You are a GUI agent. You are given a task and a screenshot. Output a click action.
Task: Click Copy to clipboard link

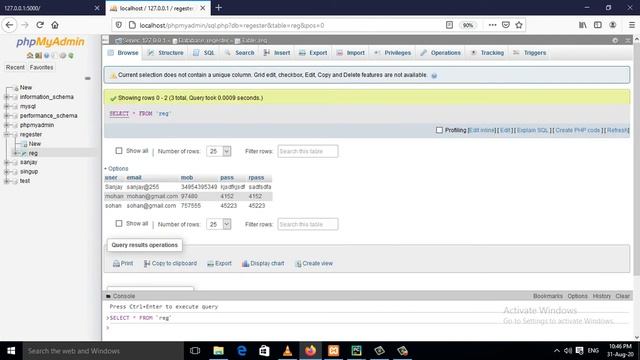(171, 264)
